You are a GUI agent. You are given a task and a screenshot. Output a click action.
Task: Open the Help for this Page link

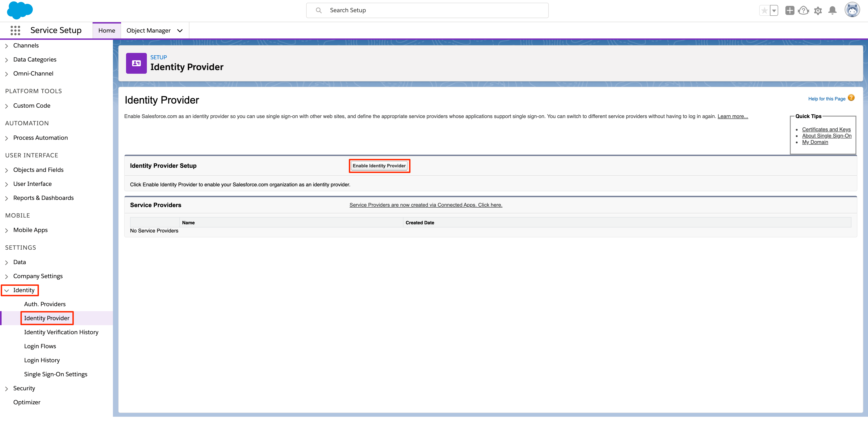827,99
